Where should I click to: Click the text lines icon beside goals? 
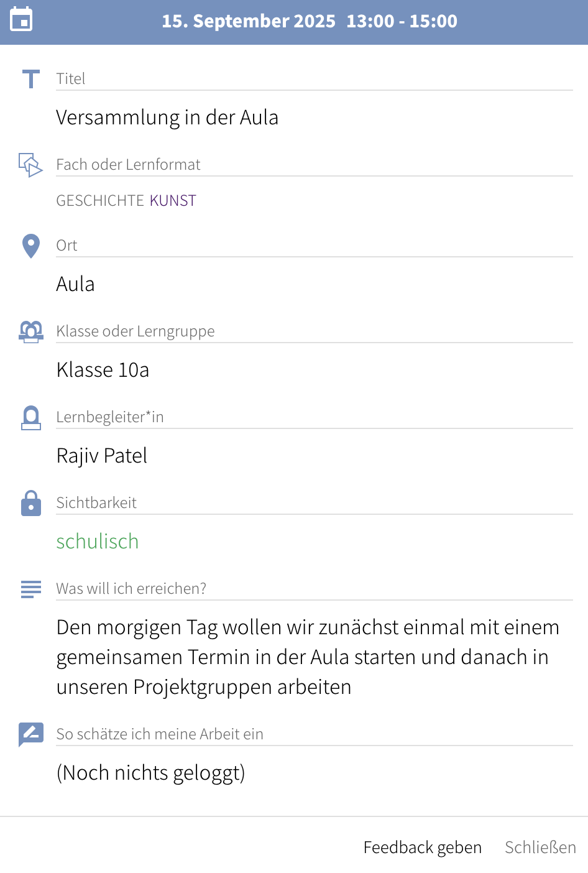(30, 589)
